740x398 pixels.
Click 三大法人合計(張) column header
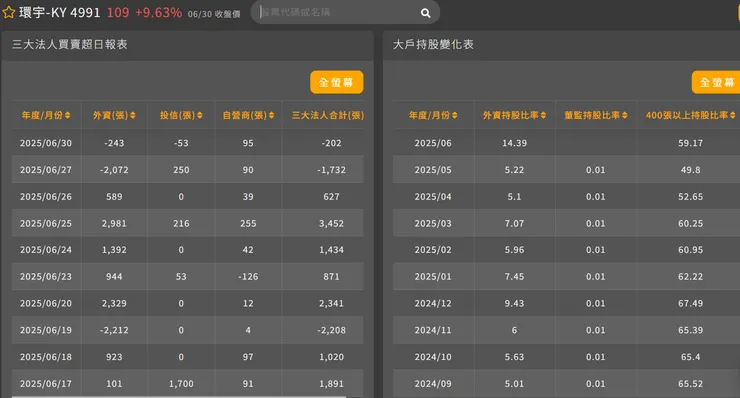point(328,115)
